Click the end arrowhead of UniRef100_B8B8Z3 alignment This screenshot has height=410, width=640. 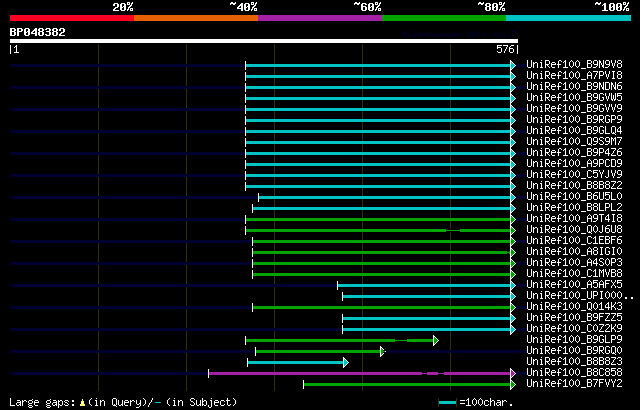346,362
